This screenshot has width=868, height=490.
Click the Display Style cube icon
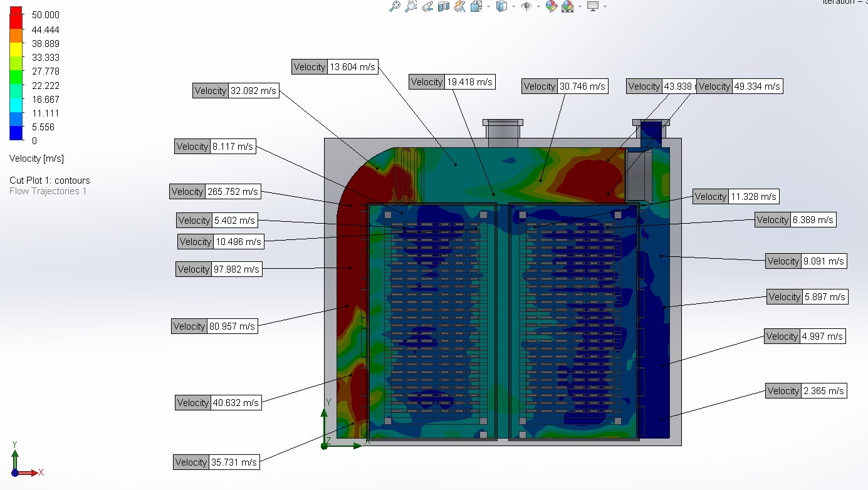click(x=501, y=6)
